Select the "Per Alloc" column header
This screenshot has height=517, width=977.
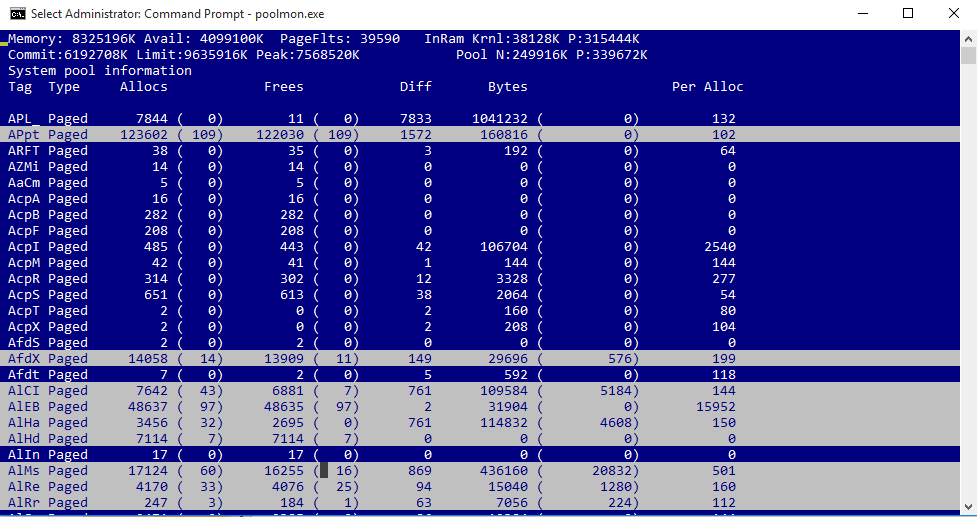click(707, 87)
